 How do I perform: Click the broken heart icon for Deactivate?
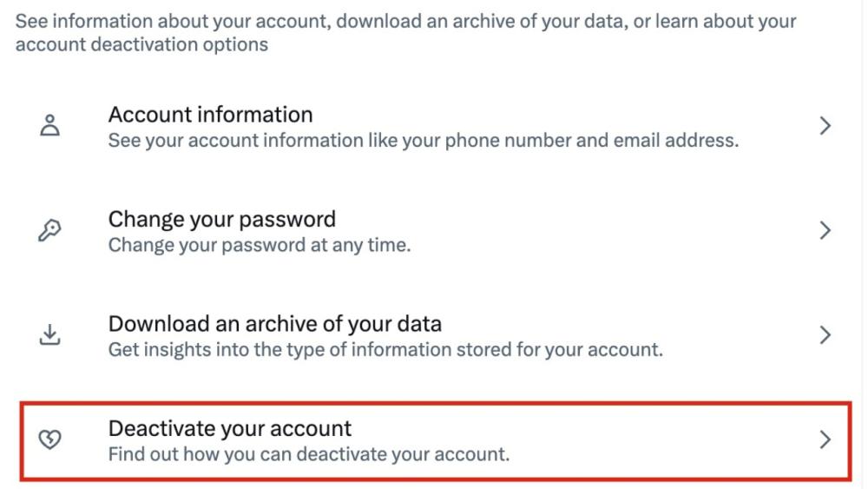(x=50, y=439)
